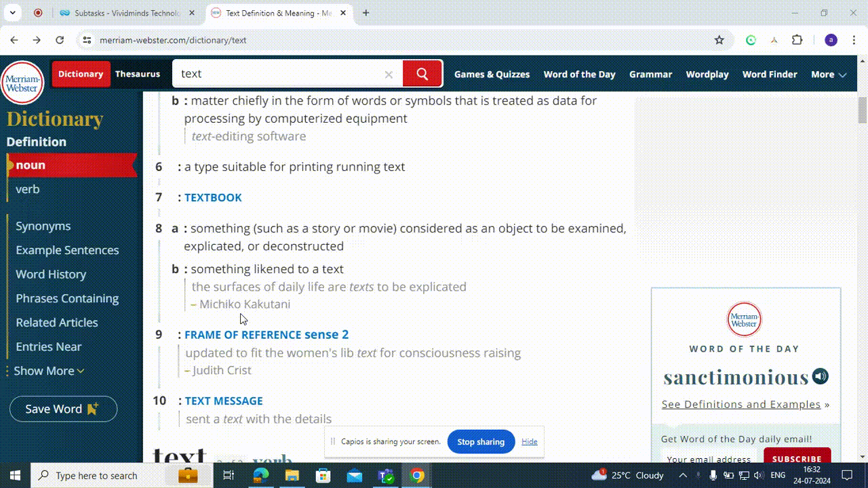
Task: Jump to the noun definition section
Action: point(72,165)
